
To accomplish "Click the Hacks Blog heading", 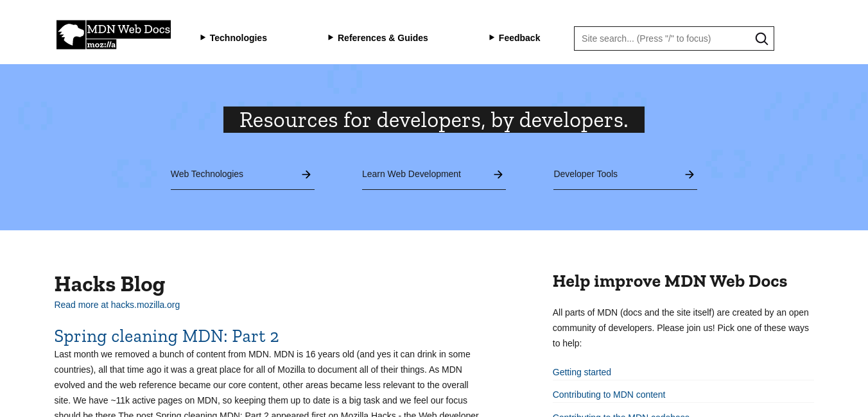I will [110, 284].
